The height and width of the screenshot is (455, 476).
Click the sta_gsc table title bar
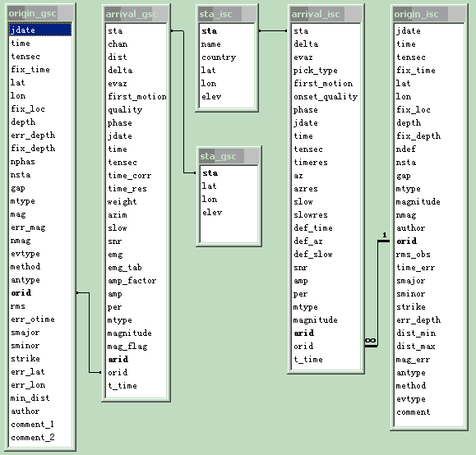click(x=229, y=156)
